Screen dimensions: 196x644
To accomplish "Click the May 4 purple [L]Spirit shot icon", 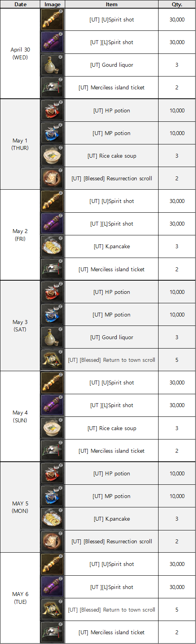I will coord(52,405).
